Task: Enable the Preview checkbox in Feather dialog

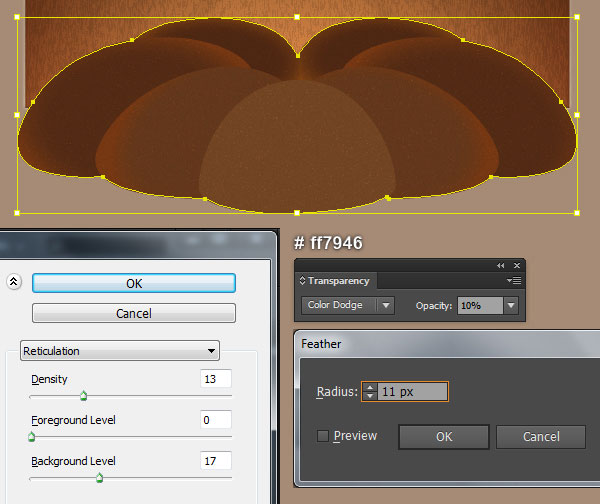Action: (323, 436)
